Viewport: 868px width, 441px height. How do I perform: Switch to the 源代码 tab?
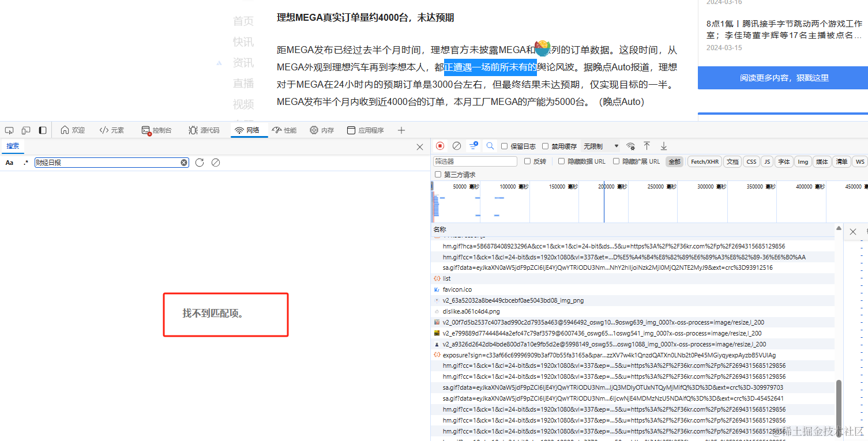[x=204, y=130]
